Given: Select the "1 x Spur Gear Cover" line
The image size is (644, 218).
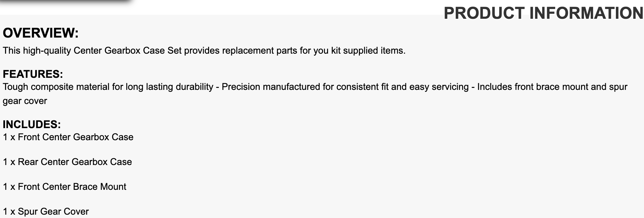Looking at the screenshot, I should point(46,212).
